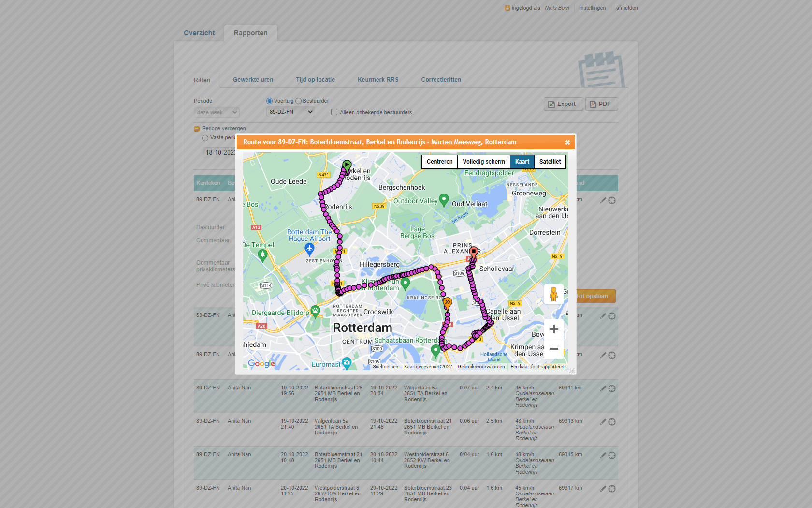The width and height of the screenshot is (812, 508).
Task: Collapse the Periode verbergen section
Action: (197, 129)
